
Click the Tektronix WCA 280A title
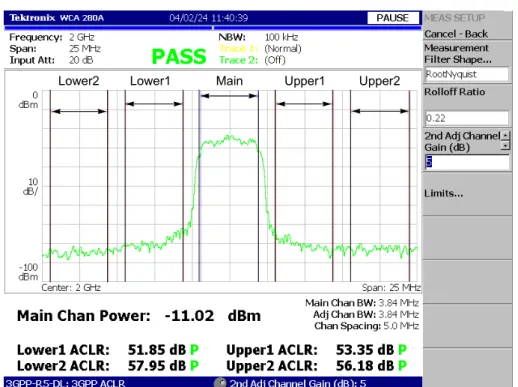click(x=56, y=18)
